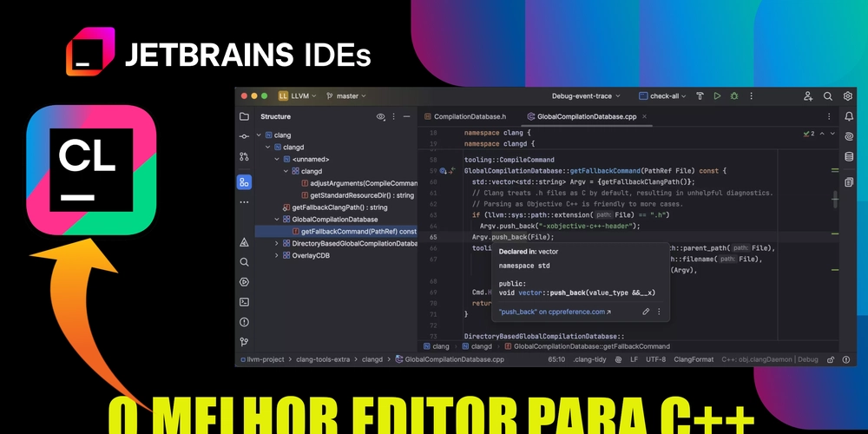The width and height of the screenshot is (868, 434).
Task: Switch to the CompilationDatabase.h tab
Action: click(464, 116)
